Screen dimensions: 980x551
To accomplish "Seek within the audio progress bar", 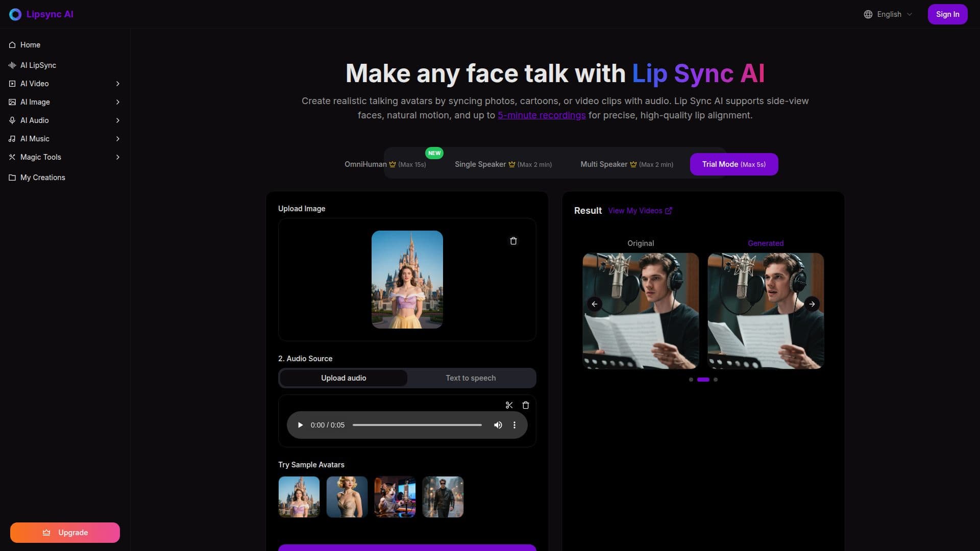I will pyautogui.click(x=417, y=425).
